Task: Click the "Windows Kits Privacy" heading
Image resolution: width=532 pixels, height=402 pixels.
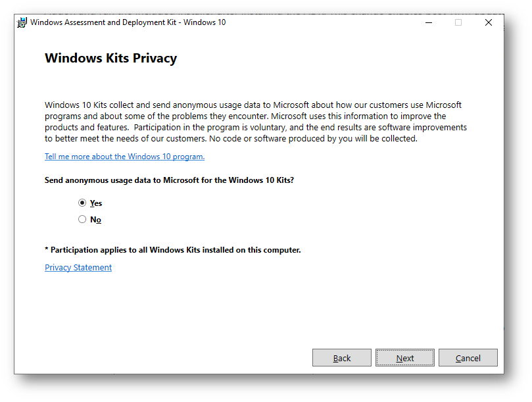Action: point(110,58)
